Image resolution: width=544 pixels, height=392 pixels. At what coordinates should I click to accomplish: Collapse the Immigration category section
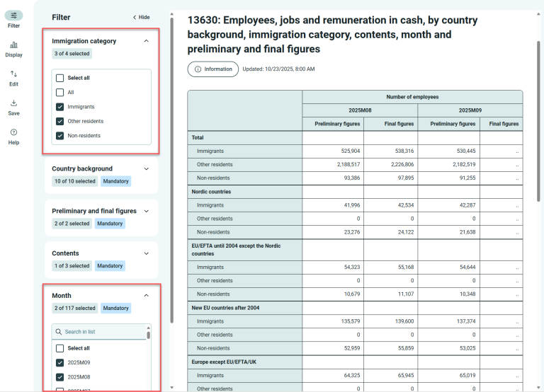pos(147,41)
